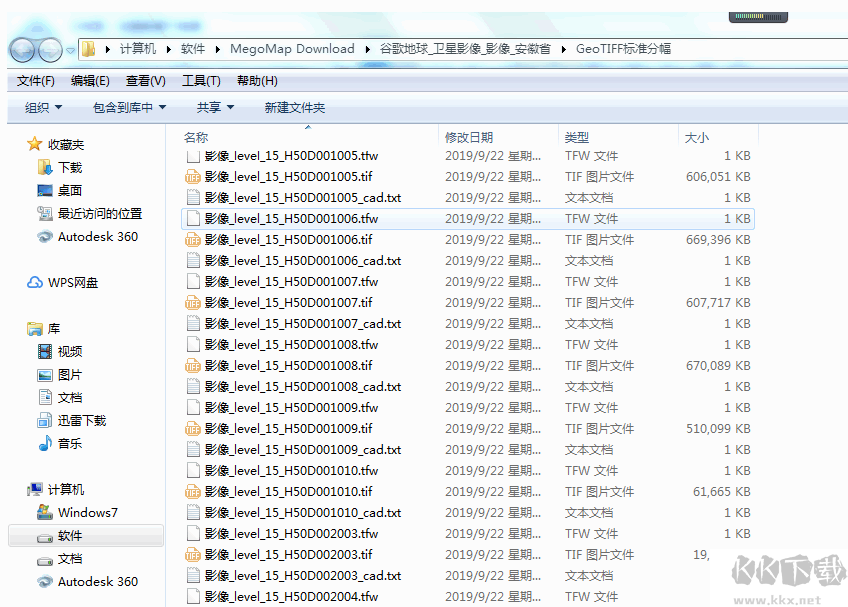
Task: Click 谷歌地球_卫星影像_影像_安徽省 path segment
Action: pyautogui.click(x=465, y=49)
